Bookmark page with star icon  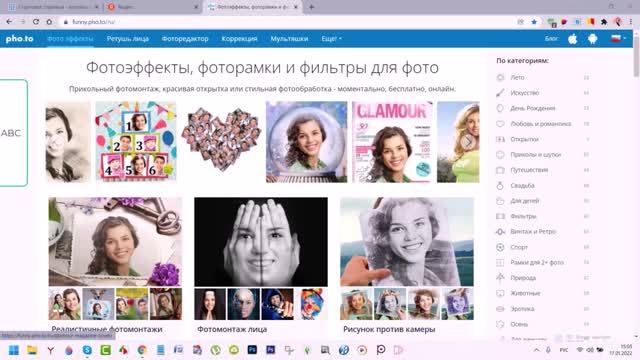point(534,22)
